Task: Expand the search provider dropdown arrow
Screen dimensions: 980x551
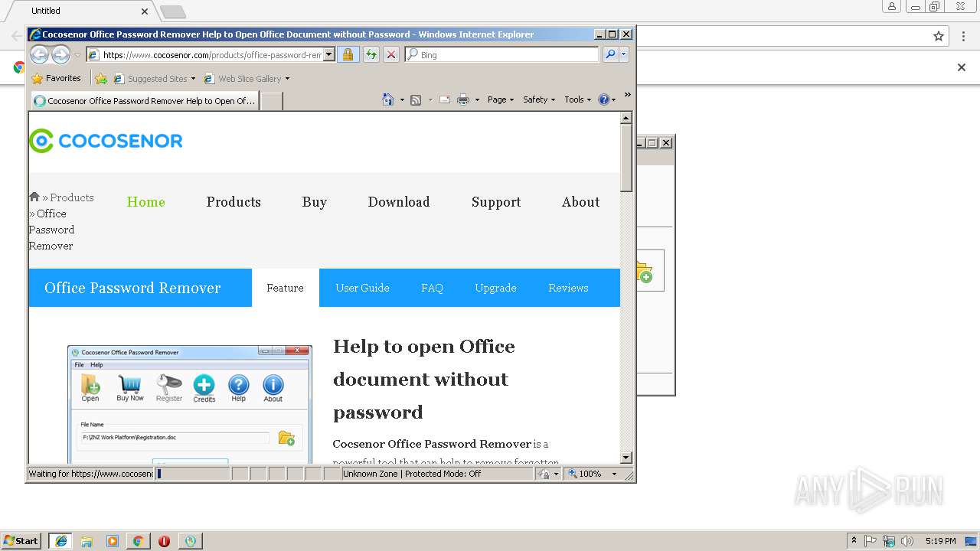Action: [624, 54]
